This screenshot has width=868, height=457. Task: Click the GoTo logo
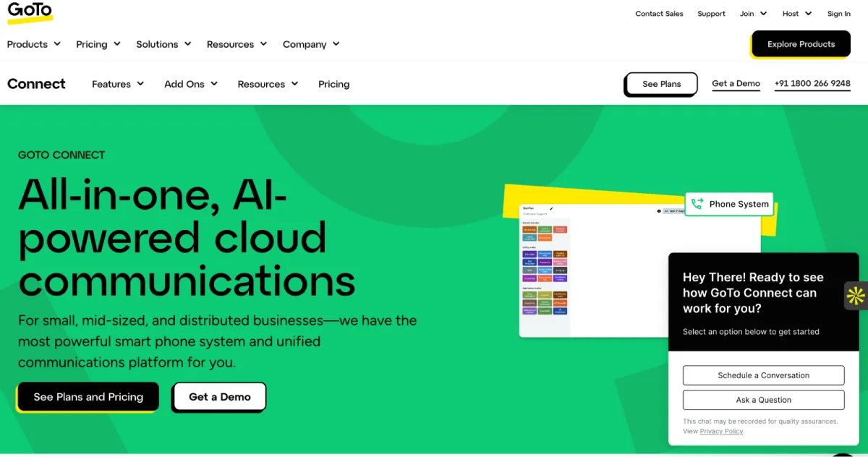click(x=30, y=12)
